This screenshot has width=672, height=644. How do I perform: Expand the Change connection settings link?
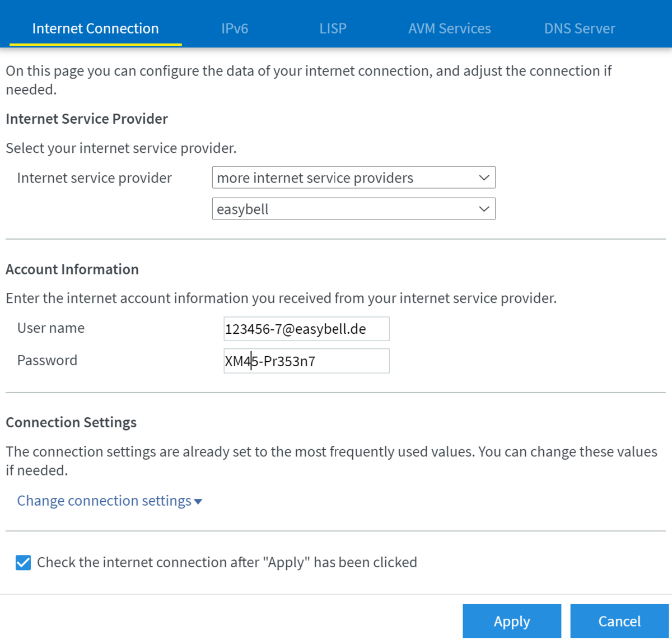click(104, 501)
